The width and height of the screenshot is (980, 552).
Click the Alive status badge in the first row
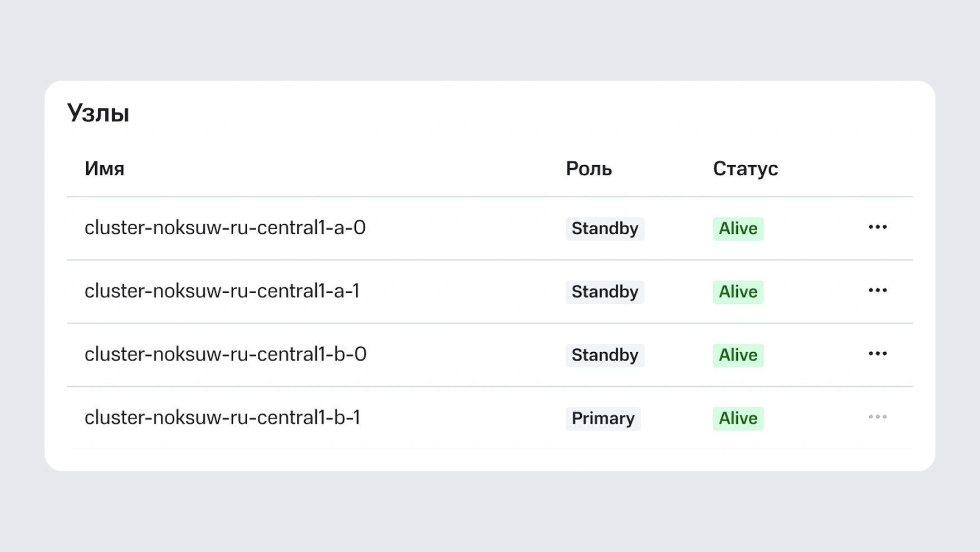[x=738, y=229]
